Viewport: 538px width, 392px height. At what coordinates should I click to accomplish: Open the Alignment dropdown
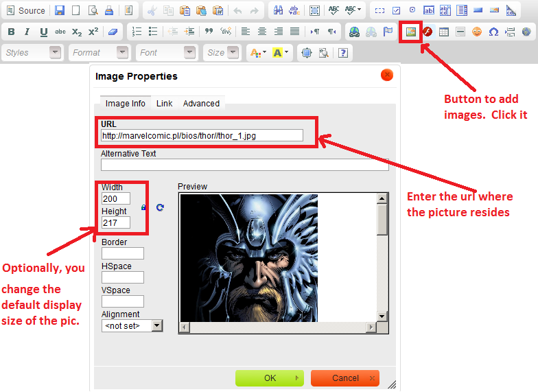pos(132,325)
